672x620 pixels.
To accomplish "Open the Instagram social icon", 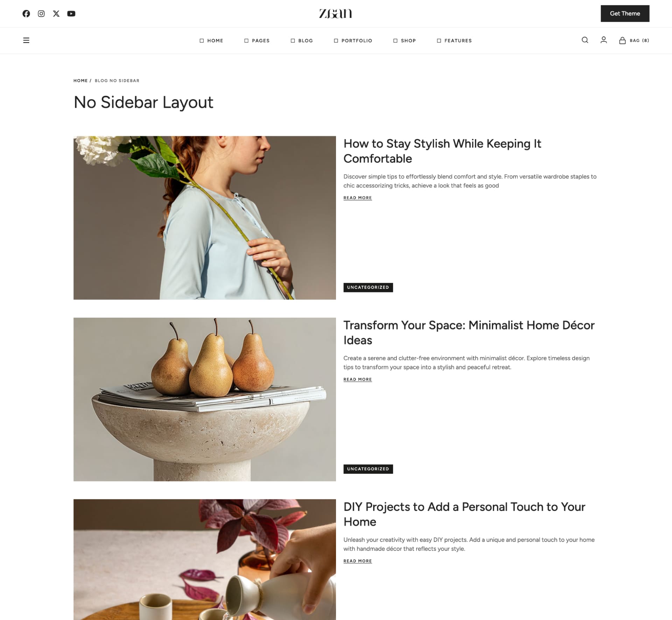I will pos(41,14).
